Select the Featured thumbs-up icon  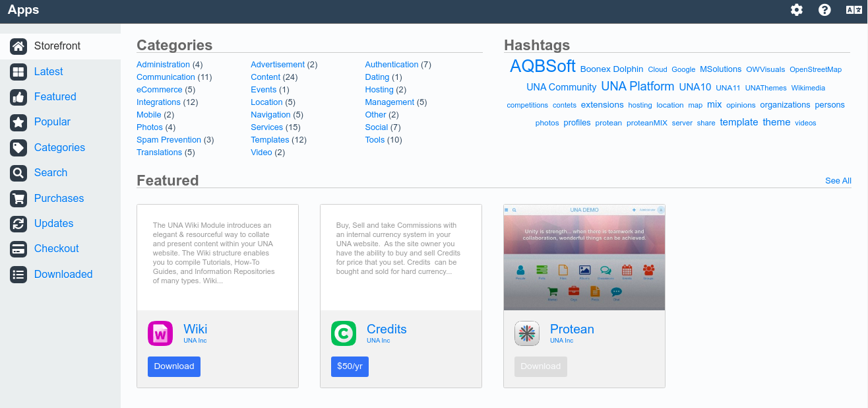(18, 97)
